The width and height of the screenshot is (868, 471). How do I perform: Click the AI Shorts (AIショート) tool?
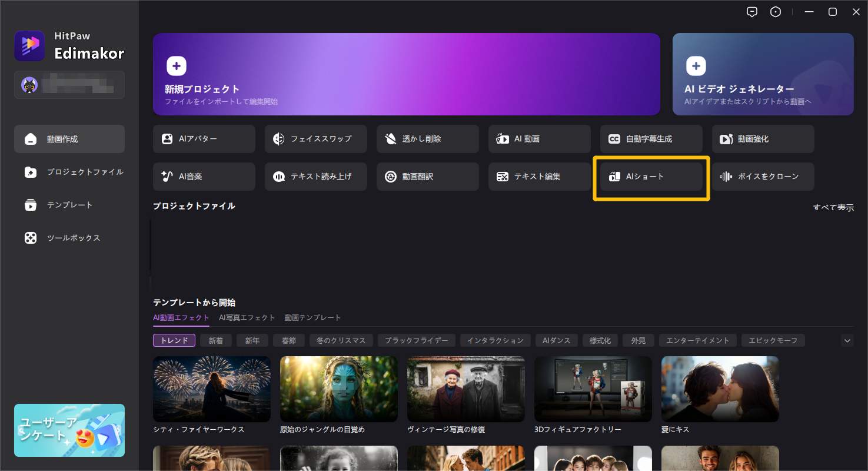[651, 177]
